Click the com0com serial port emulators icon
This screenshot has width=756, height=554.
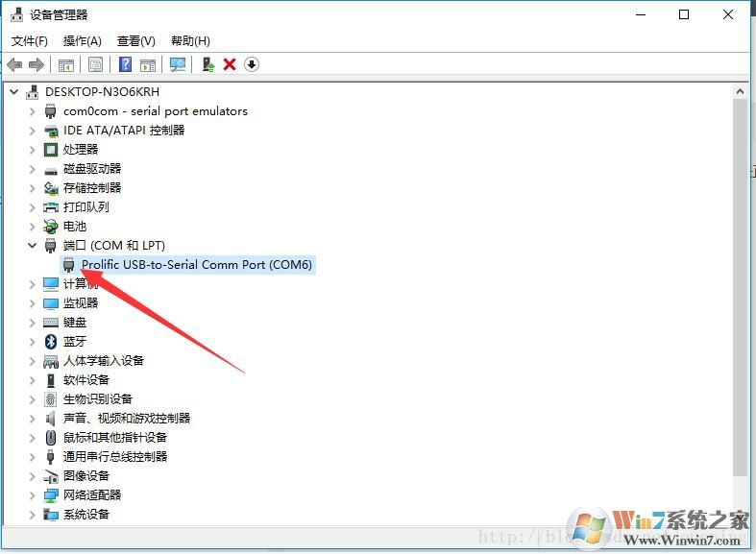click(x=51, y=111)
